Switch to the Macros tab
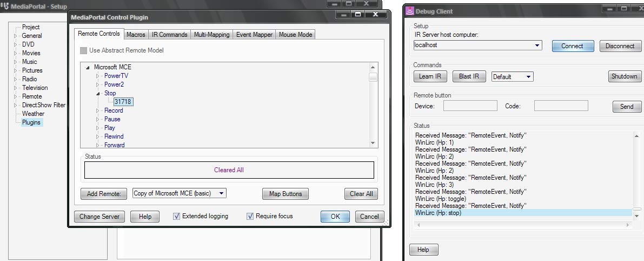644x261 pixels. pos(136,35)
